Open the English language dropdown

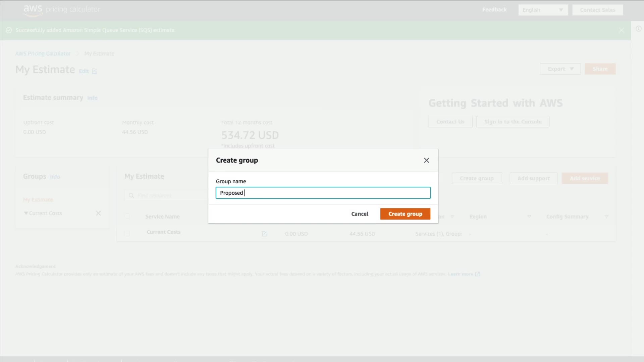[x=543, y=10]
